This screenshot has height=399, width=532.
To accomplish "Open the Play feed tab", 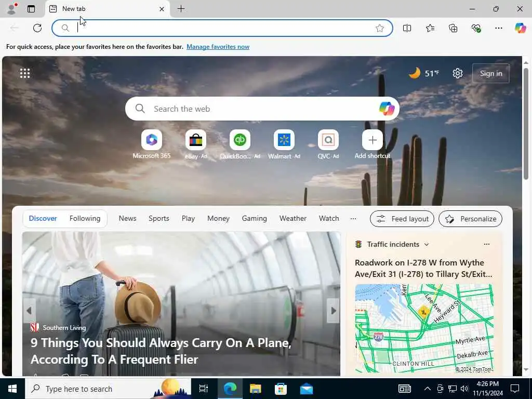I will point(188,219).
